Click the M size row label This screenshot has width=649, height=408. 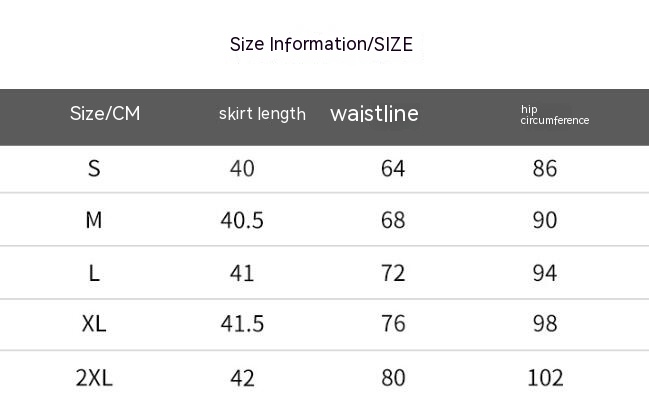[x=94, y=220]
